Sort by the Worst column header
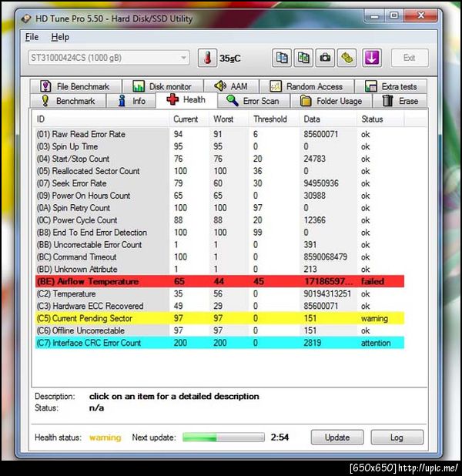 229,119
